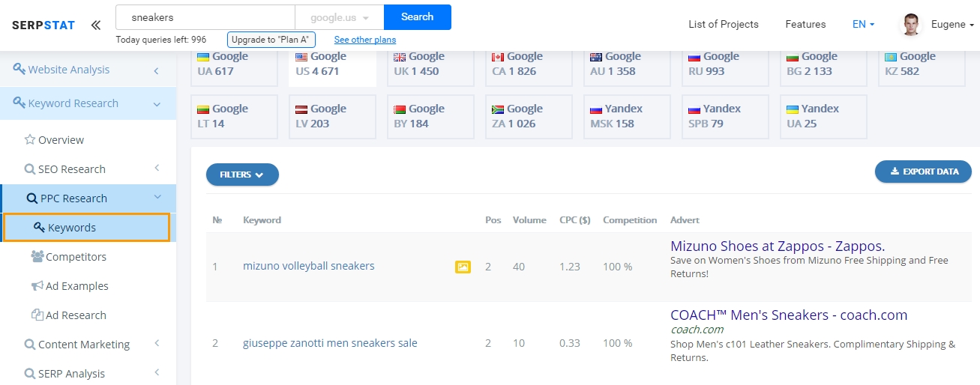Click the Keywords key-search icon
Image resolution: width=980 pixels, height=385 pixels.
[x=40, y=227]
